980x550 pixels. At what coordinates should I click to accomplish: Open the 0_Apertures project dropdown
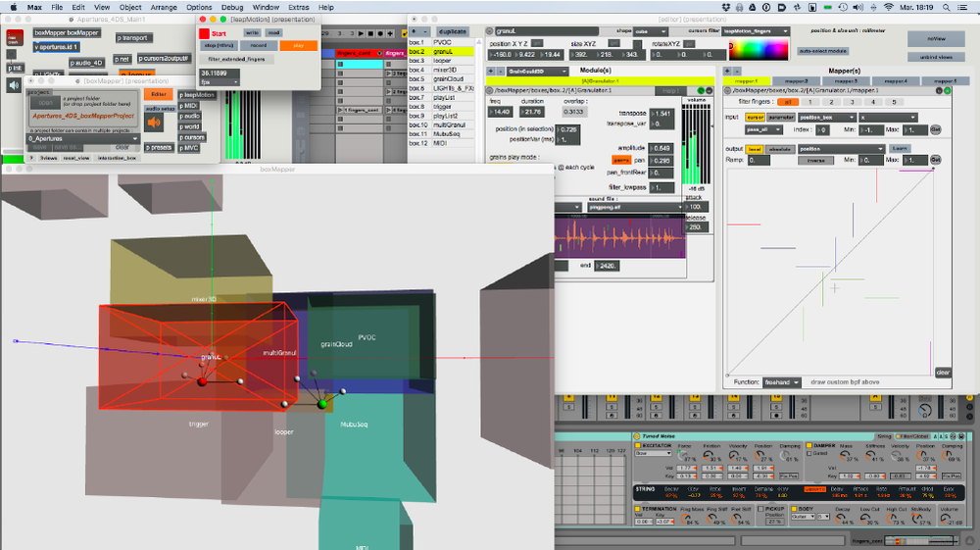pos(83,139)
